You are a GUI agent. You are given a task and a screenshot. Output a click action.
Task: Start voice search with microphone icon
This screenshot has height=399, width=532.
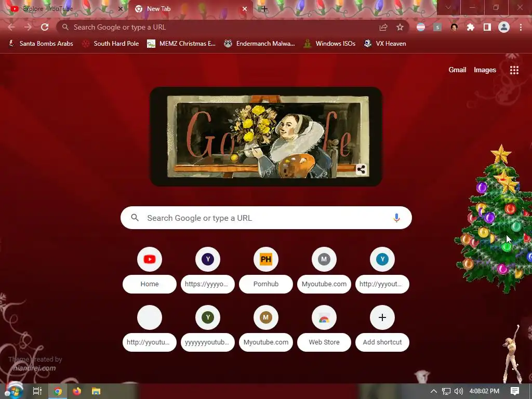(x=396, y=218)
